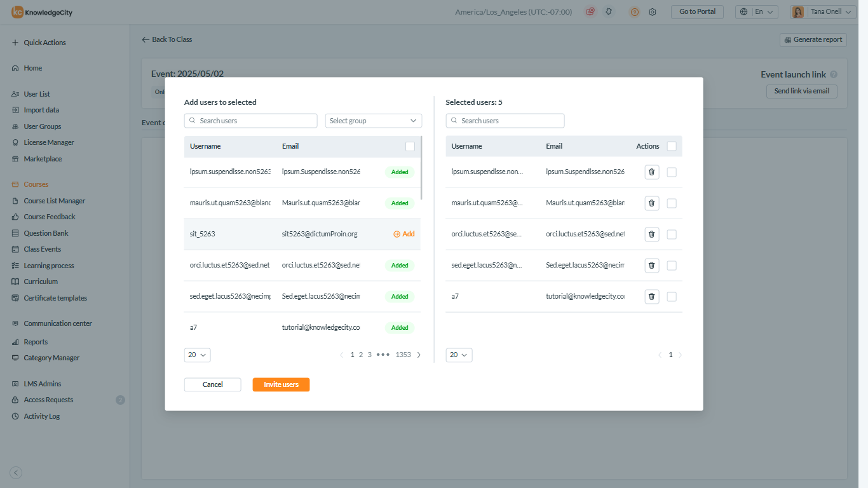Collapse the sidebar with arrow icon

17,472
